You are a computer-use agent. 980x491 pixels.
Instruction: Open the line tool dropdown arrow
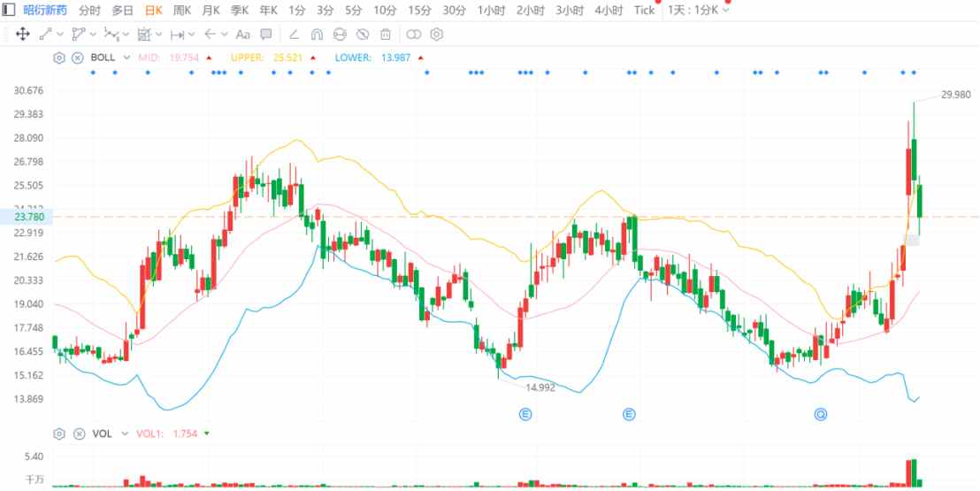[x=61, y=35]
